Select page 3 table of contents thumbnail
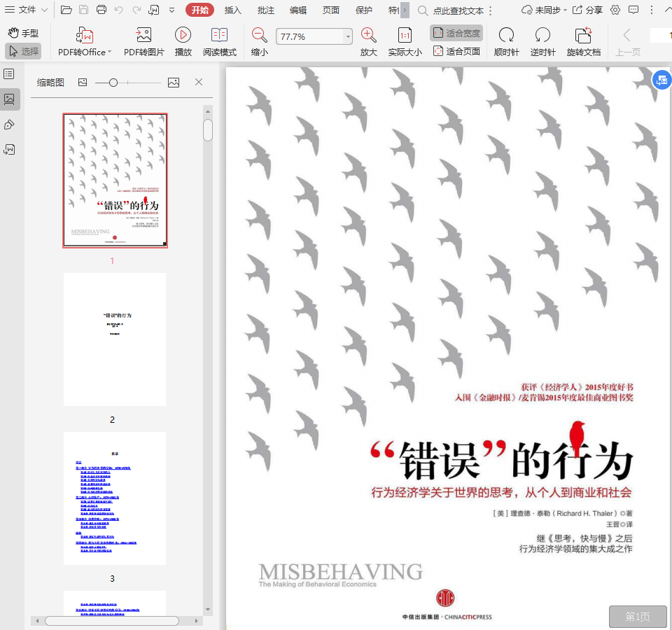Image resolution: width=672 pixels, height=630 pixels. click(x=115, y=498)
